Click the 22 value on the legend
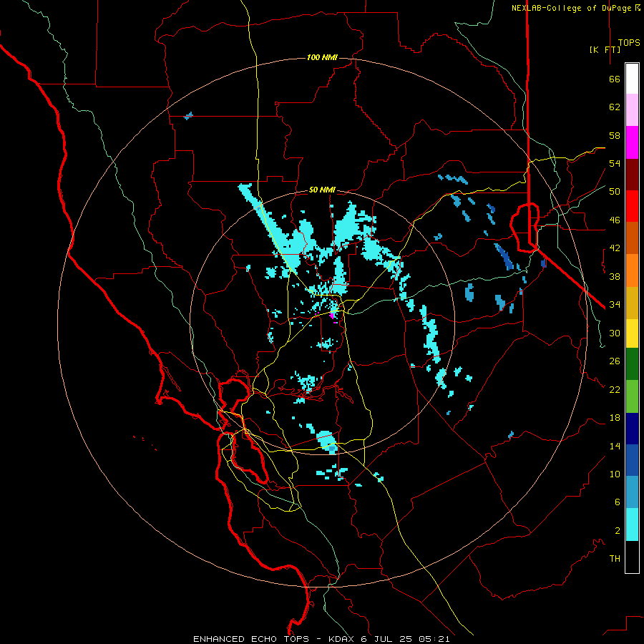The height and width of the screenshot is (644, 644). coord(615,389)
